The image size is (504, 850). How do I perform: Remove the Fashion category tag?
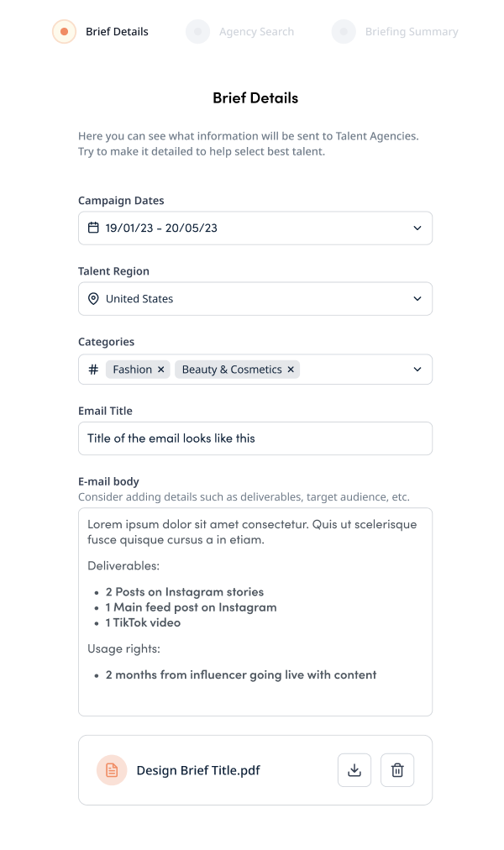(161, 370)
